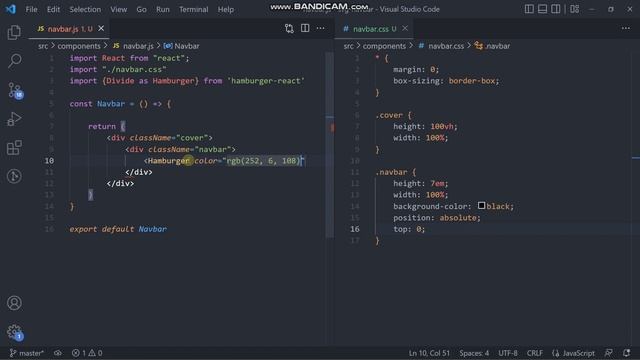Toggle the bottom panel layout icon
The width and height of the screenshot is (640, 360).
pos(542,9)
